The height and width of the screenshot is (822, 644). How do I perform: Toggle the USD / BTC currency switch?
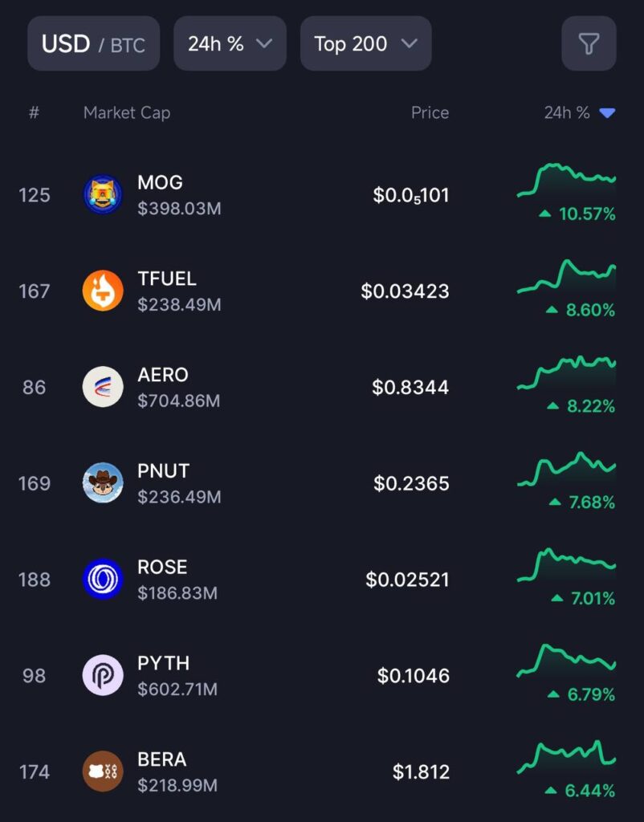[93, 43]
